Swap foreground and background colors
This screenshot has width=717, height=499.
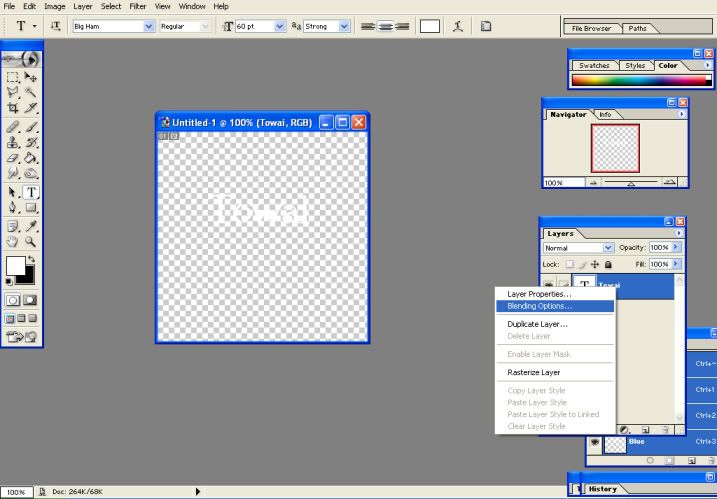click(x=31, y=259)
